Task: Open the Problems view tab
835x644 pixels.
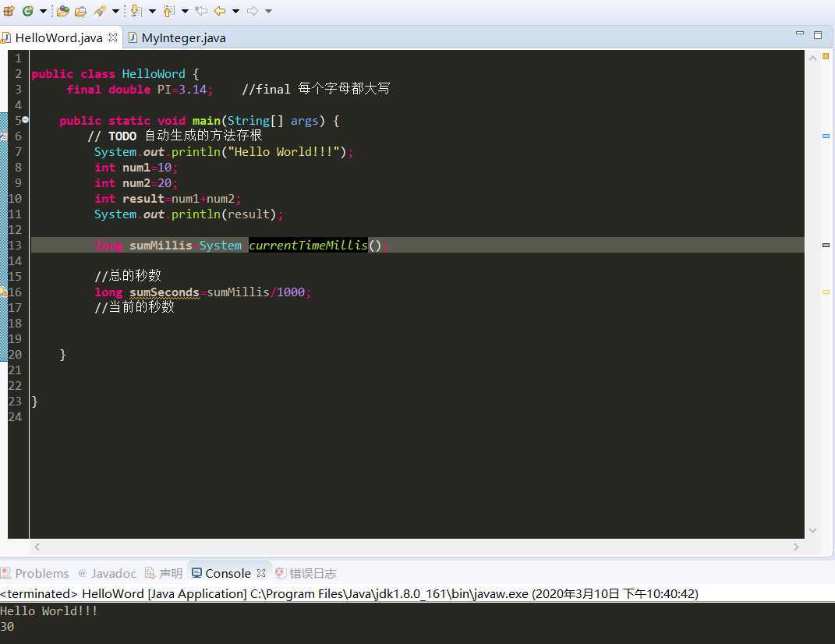Action: pos(35,573)
